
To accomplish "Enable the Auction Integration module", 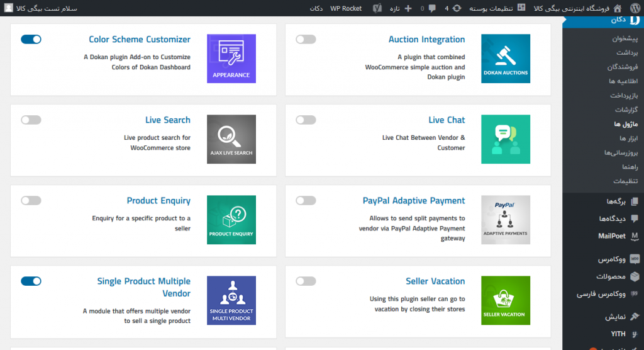I will tap(306, 40).
